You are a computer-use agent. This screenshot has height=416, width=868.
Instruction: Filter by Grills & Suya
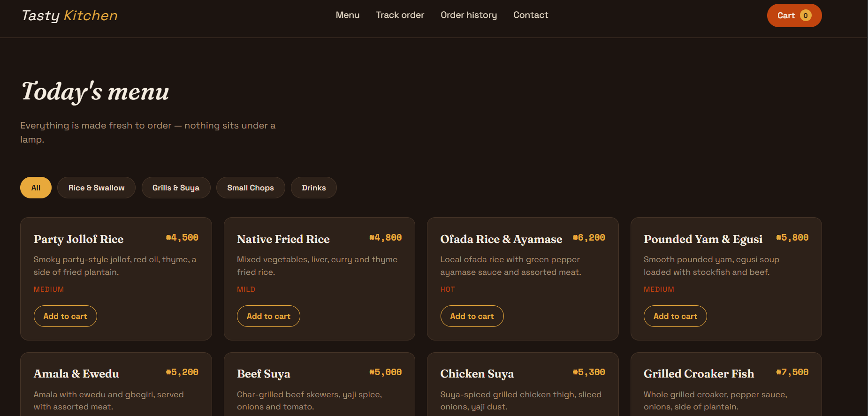pos(176,188)
